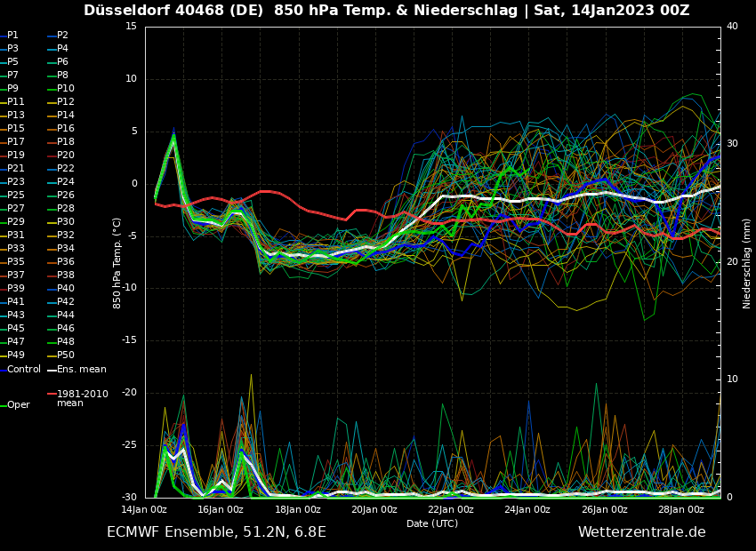The width and height of the screenshot is (756, 551).
Task: Click the 28Jan 00z date tick label
Action: [x=681, y=509]
